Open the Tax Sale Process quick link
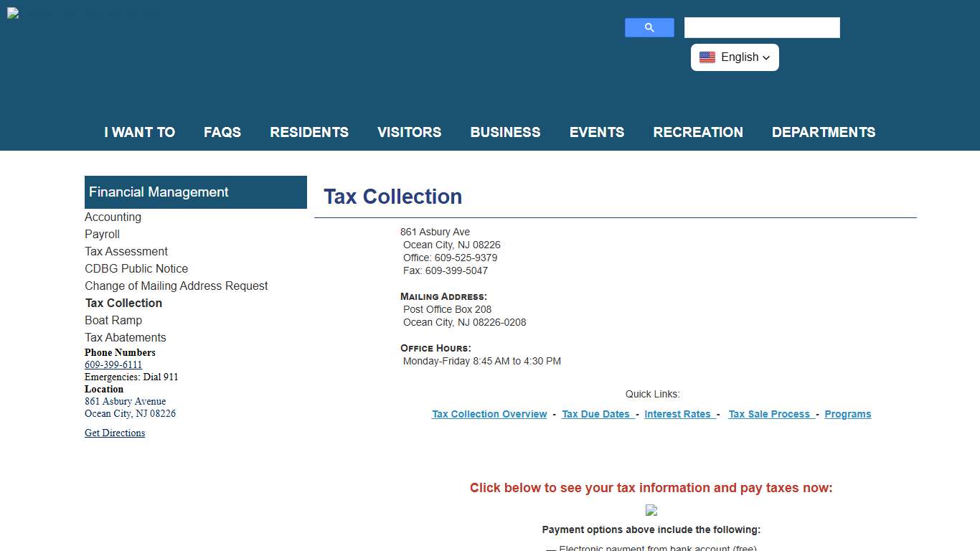 click(770, 414)
